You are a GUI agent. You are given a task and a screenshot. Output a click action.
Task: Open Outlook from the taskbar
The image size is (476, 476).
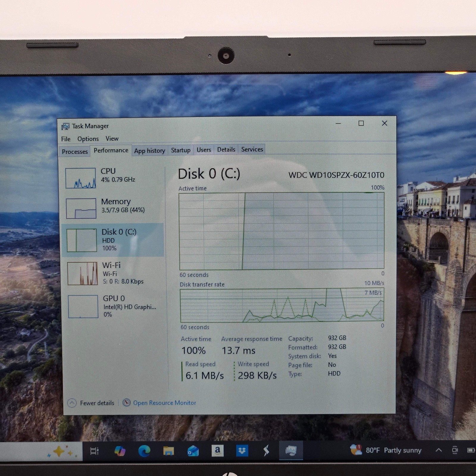coord(193,451)
